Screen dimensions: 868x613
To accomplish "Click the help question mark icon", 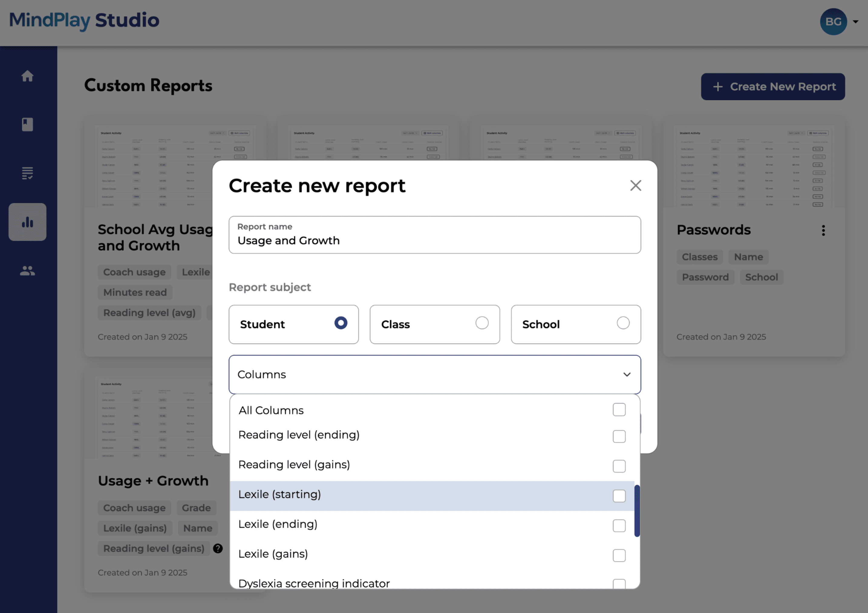I will coord(218,548).
